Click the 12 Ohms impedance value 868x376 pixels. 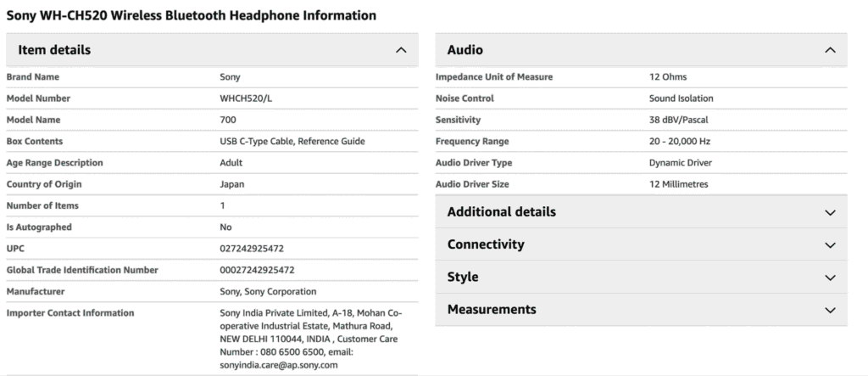click(x=668, y=77)
